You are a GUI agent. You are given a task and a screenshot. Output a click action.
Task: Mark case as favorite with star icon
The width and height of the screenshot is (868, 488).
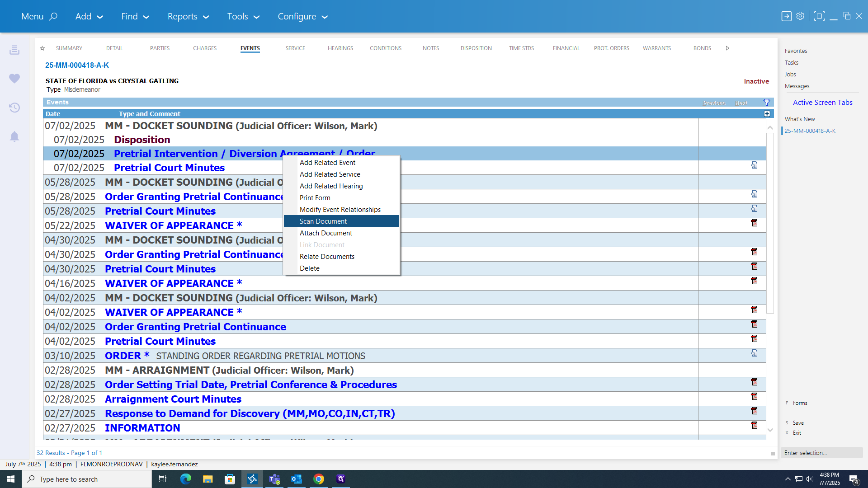point(42,48)
